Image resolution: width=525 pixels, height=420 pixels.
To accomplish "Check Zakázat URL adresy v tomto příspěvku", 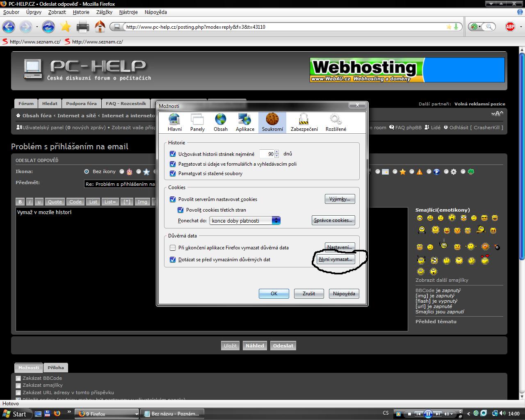I will 18,393.
